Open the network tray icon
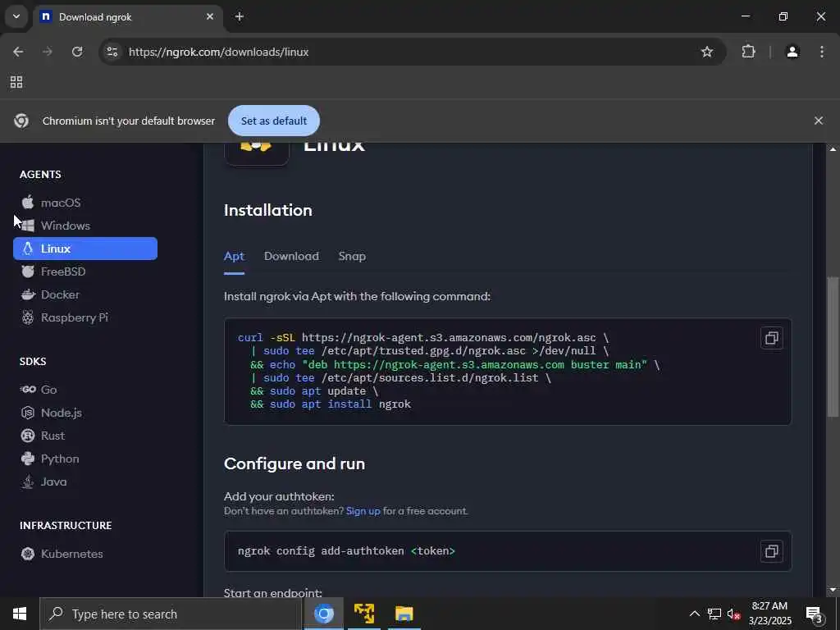This screenshot has height=630, width=840. (x=714, y=614)
